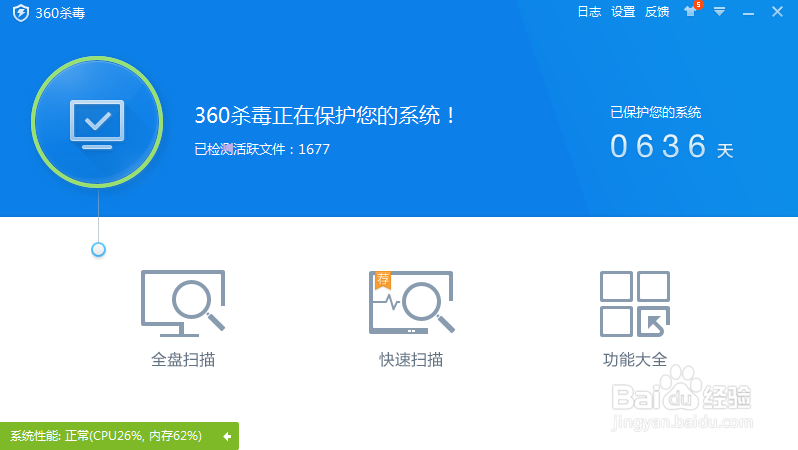Click the 功能大全 text label
798x450 pixels.
coord(635,360)
